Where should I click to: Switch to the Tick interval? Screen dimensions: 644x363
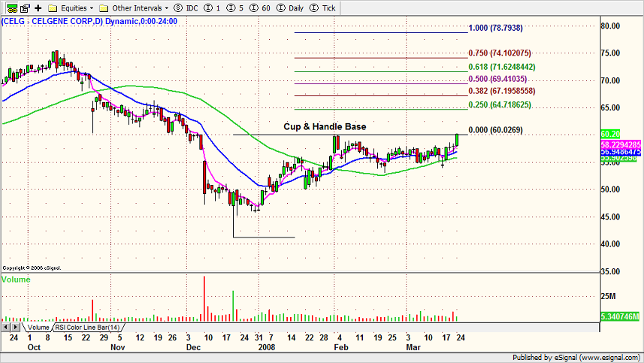pyautogui.click(x=322, y=8)
